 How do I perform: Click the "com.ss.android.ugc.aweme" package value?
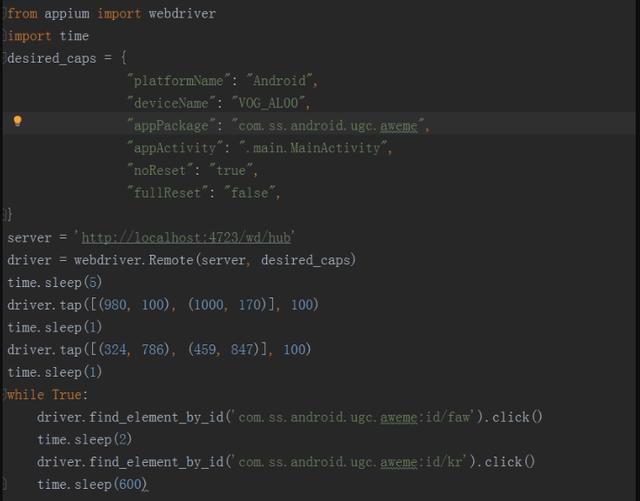click(x=328, y=125)
